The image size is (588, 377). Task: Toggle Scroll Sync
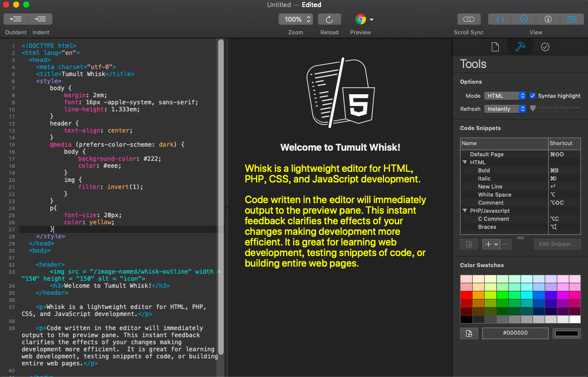coord(469,19)
